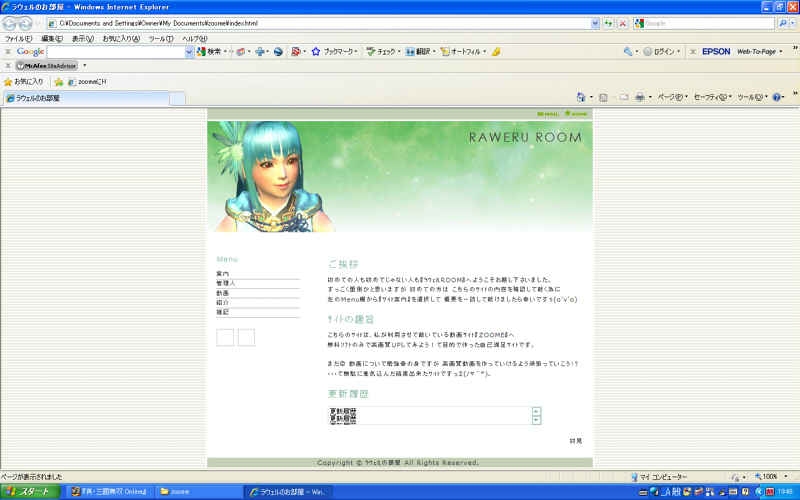Run the search with the magnifier icon

pyautogui.click(x=783, y=23)
